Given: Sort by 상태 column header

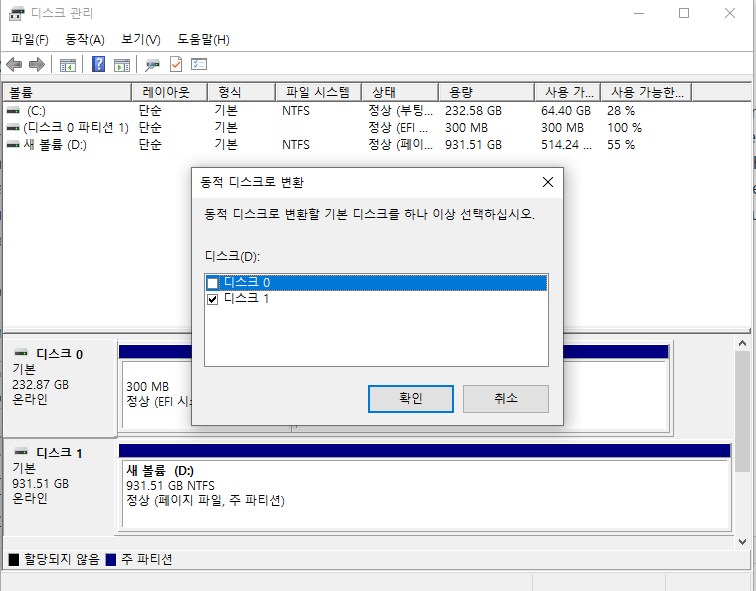Looking at the screenshot, I should (x=400, y=92).
